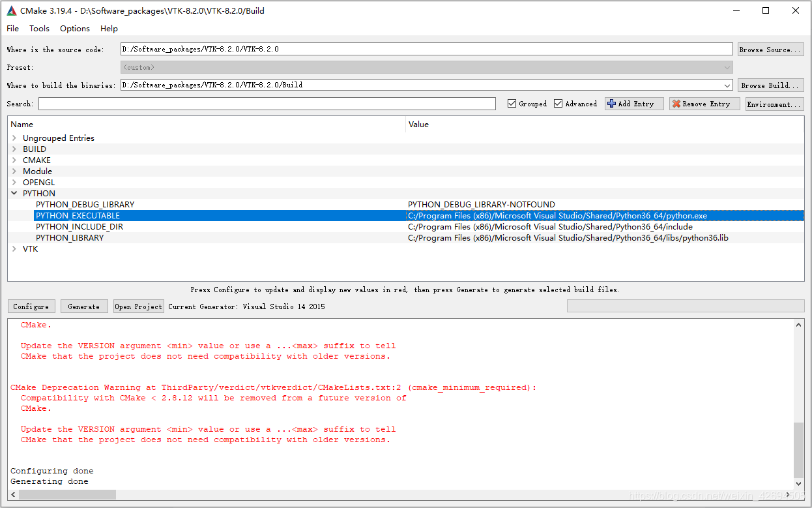
Task: Select the PYTHON_EXECUTABLE entry
Action: (78, 216)
